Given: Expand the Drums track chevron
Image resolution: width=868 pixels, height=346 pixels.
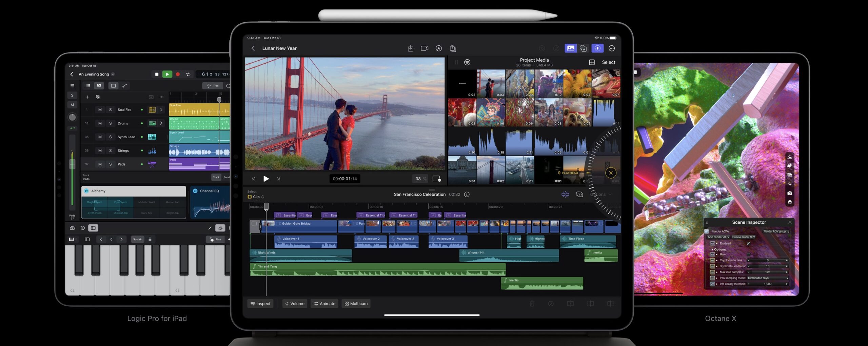Looking at the screenshot, I should click(x=161, y=123).
